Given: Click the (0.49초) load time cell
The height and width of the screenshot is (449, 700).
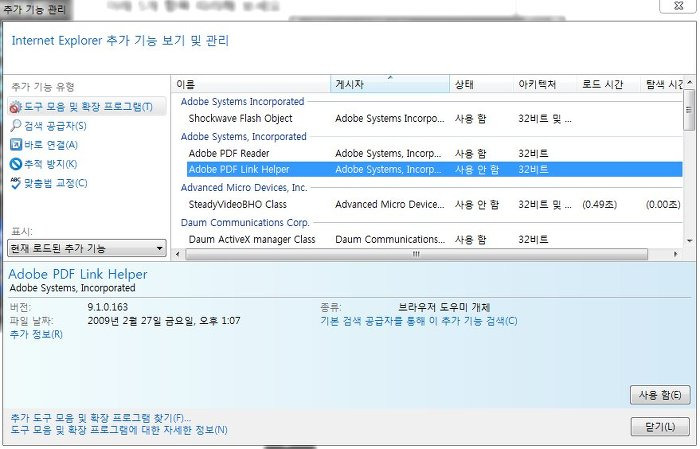Looking at the screenshot, I should pyautogui.click(x=600, y=204).
